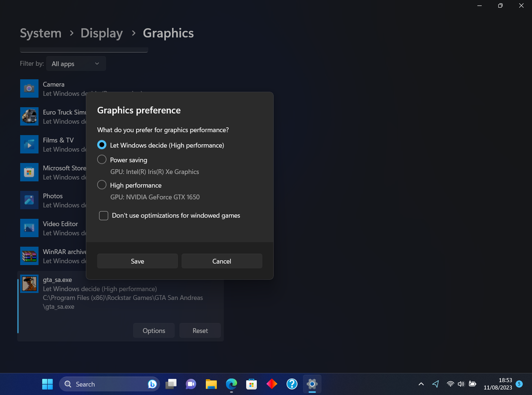Reset gta_sa.exe graphics settings
This screenshot has height=395, width=532.
(200, 330)
